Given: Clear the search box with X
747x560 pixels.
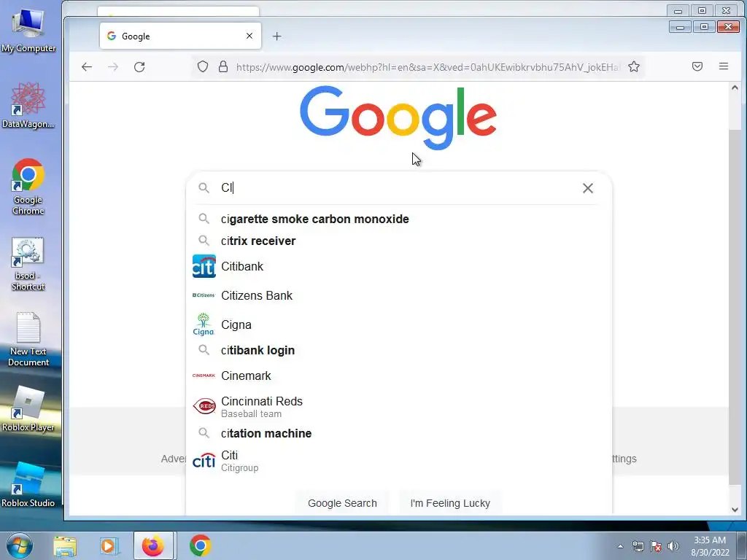Looking at the screenshot, I should [x=588, y=188].
